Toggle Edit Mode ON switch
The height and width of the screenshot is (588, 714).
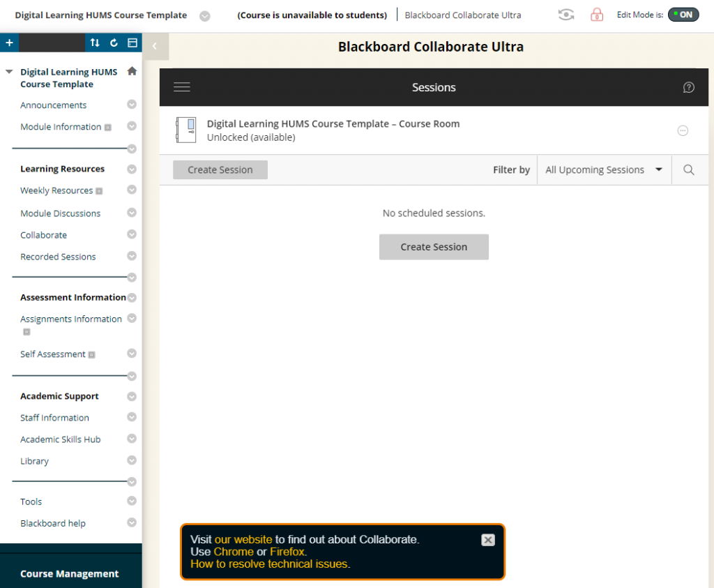(683, 15)
